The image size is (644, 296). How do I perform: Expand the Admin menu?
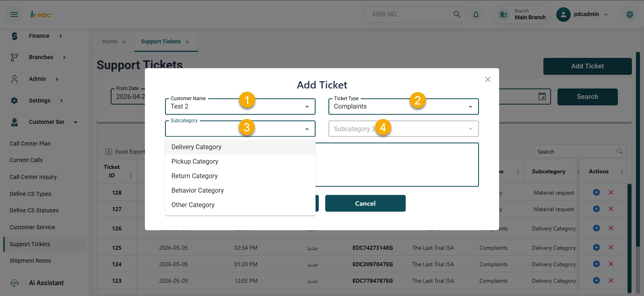(x=57, y=79)
